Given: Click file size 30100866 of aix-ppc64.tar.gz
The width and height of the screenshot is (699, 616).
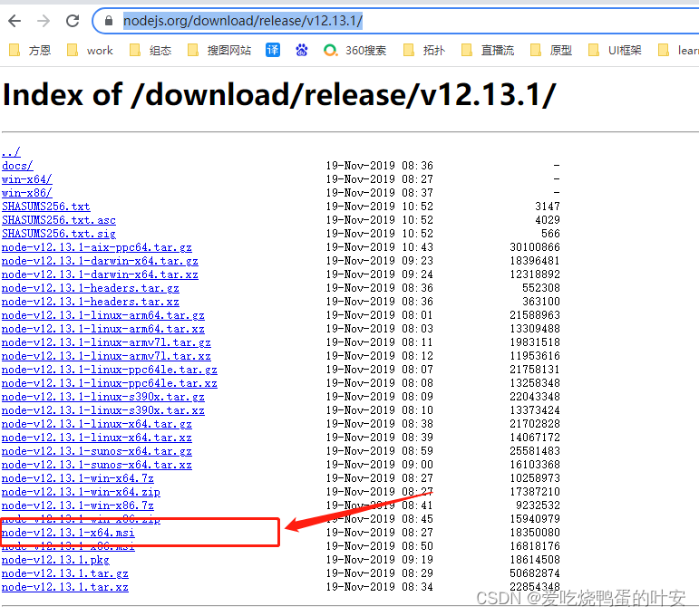Looking at the screenshot, I should point(535,247).
